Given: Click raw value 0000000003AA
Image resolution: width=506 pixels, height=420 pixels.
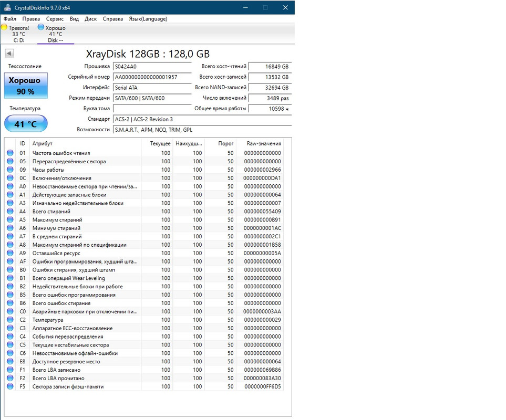Looking at the screenshot, I should point(262,311).
